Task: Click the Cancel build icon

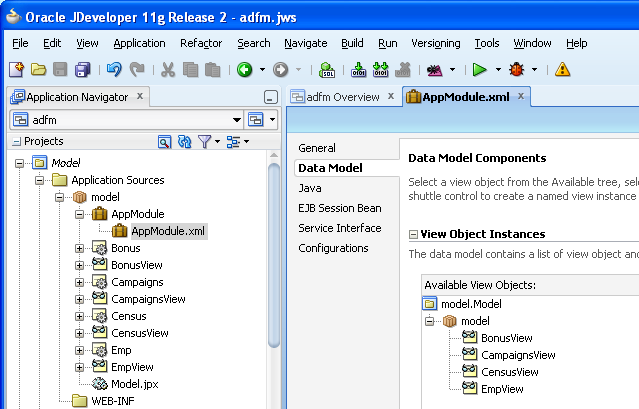Action: click(403, 70)
